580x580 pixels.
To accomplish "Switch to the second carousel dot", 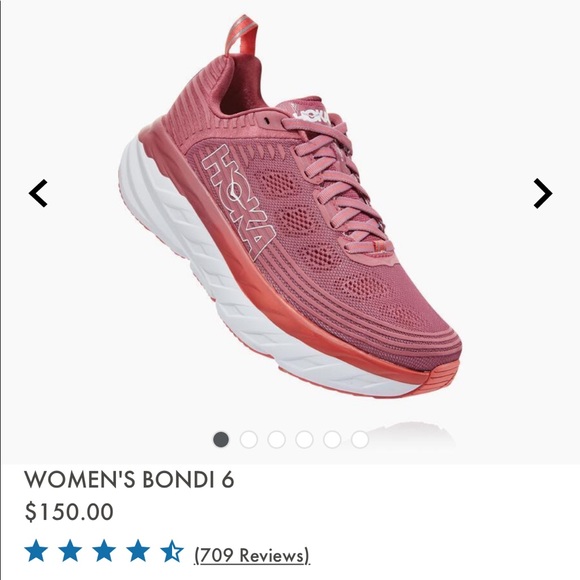I will tap(249, 439).
